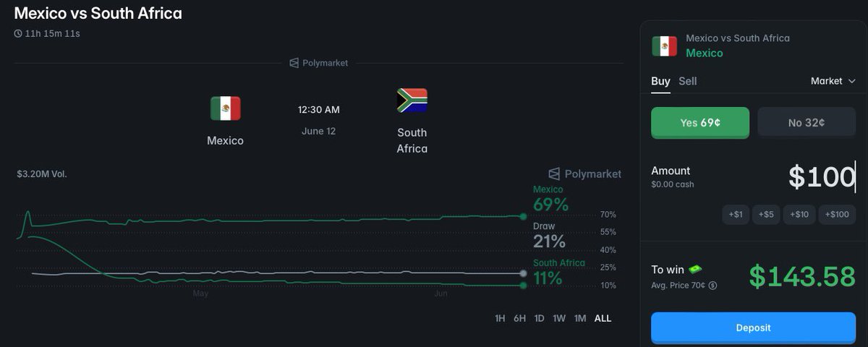Set chart range to 1W
868x347 pixels.
[x=559, y=318]
